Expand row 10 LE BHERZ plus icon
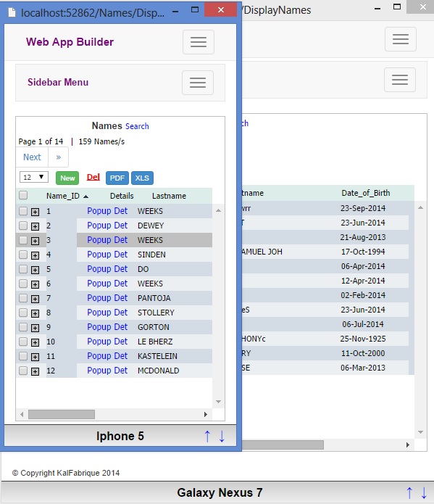Screen dimensions: 434x504 pos(35,342)
